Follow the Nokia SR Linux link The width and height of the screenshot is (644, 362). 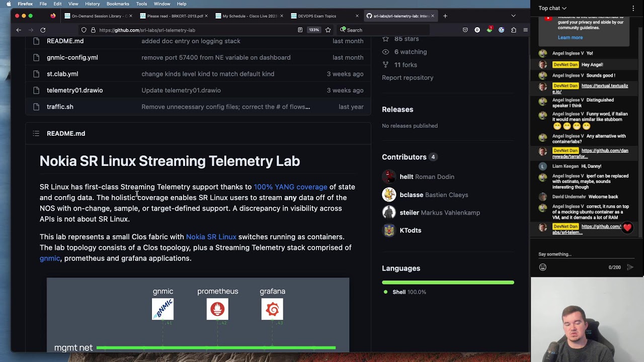tap(211, 237)
